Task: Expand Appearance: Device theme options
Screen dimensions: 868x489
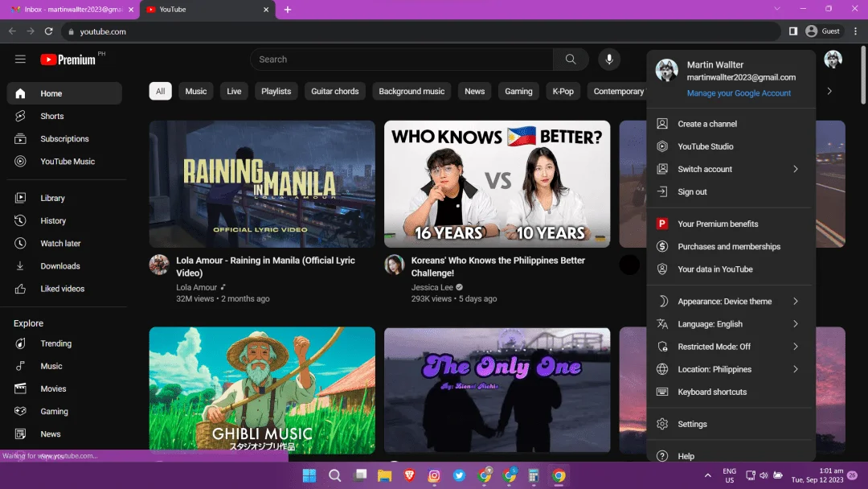Action: pyautogui.click(x=731, y=302)
